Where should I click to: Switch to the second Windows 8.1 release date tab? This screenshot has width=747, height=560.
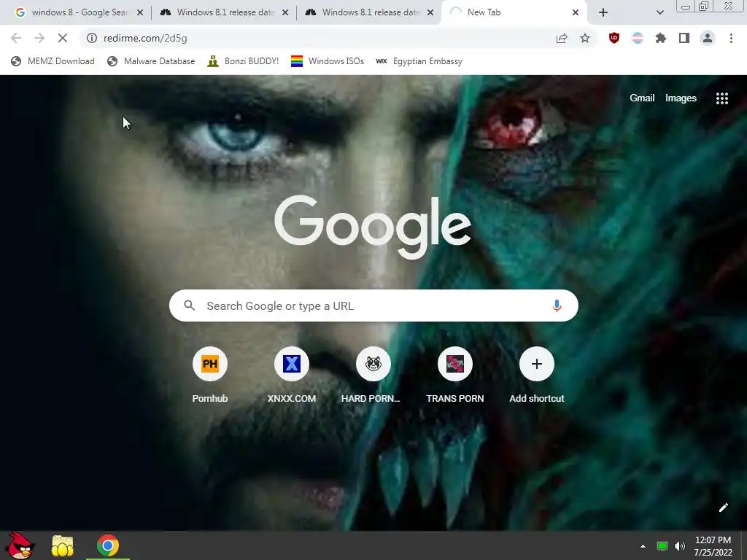tap(369, 12)
